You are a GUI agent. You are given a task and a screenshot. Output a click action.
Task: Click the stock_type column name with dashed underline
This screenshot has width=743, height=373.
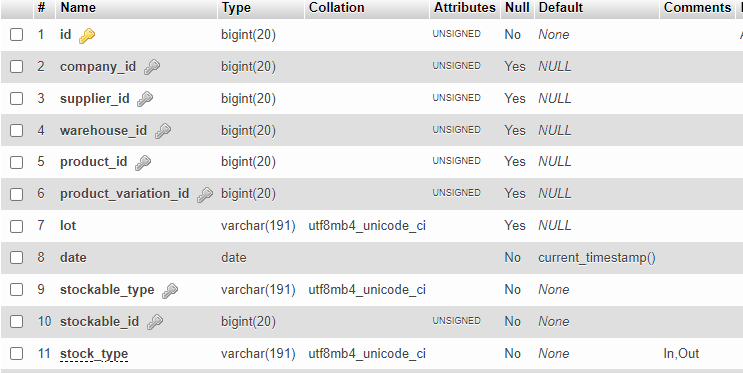94,354
